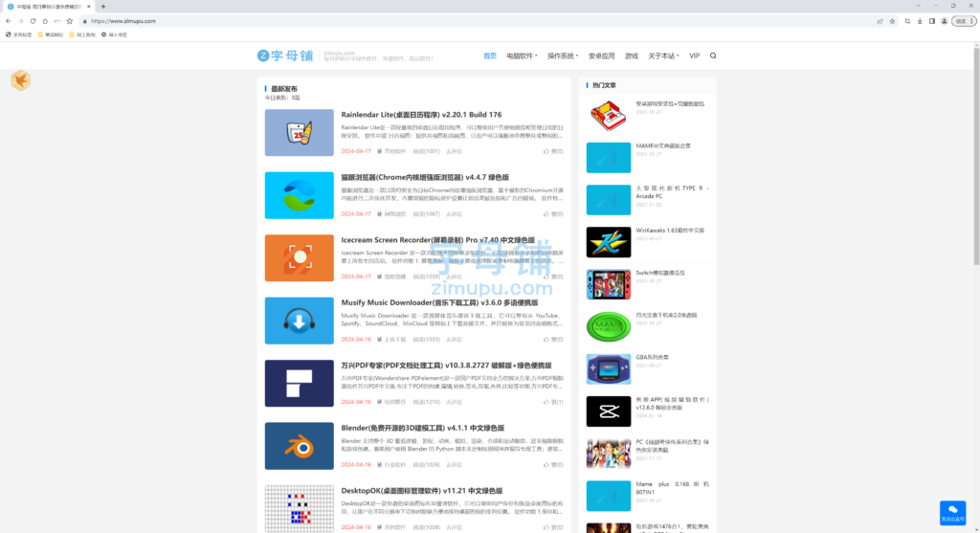Image resolution: width=980 pixels, height=533 pixels.
Task: Open the first globe bookmark item
Action: (x=19, y=35)
